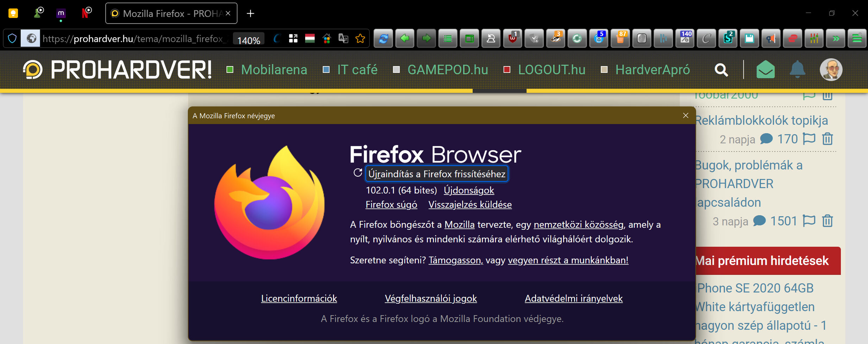The image size is (868, 344).
Task: Select the Mozilla Firefox - PROHARDVER tab
Action: pyautogui.click(x=171, y=13)
